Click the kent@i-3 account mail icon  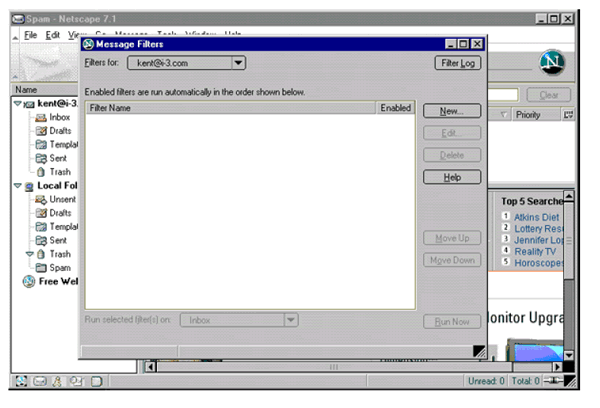(x=29, y=104)
